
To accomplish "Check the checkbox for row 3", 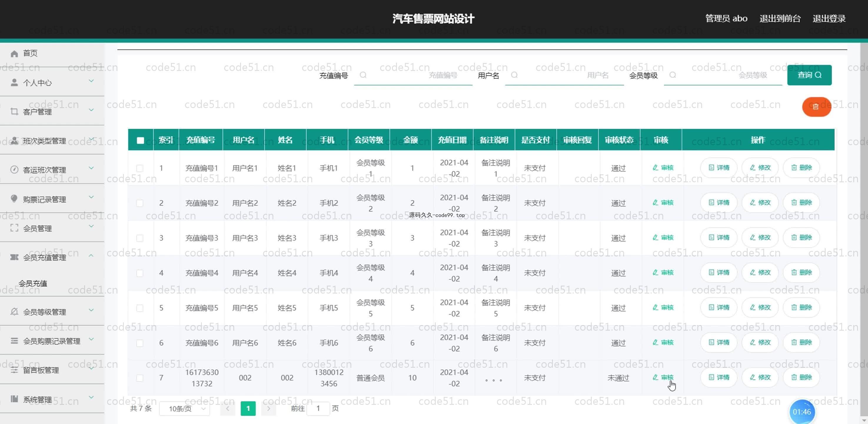I will 140,238.
